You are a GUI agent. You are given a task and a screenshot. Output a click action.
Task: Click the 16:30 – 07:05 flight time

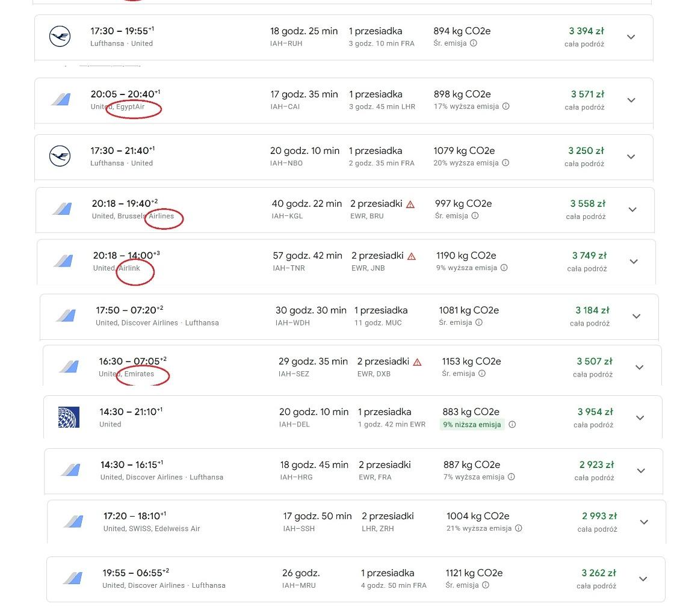(x=132, y=361)
